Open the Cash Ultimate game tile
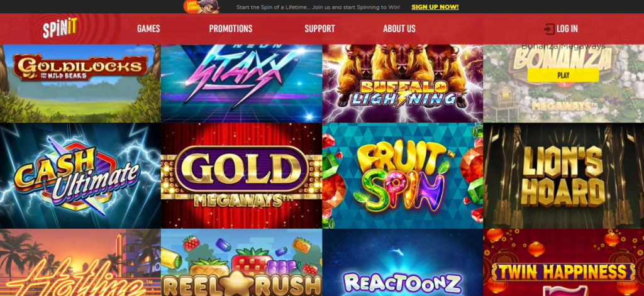This screenshot has width=644, height=296. pos(80,176)
